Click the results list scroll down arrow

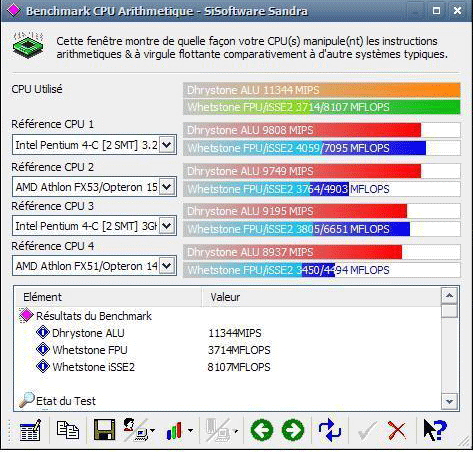[x=449, y=401]
